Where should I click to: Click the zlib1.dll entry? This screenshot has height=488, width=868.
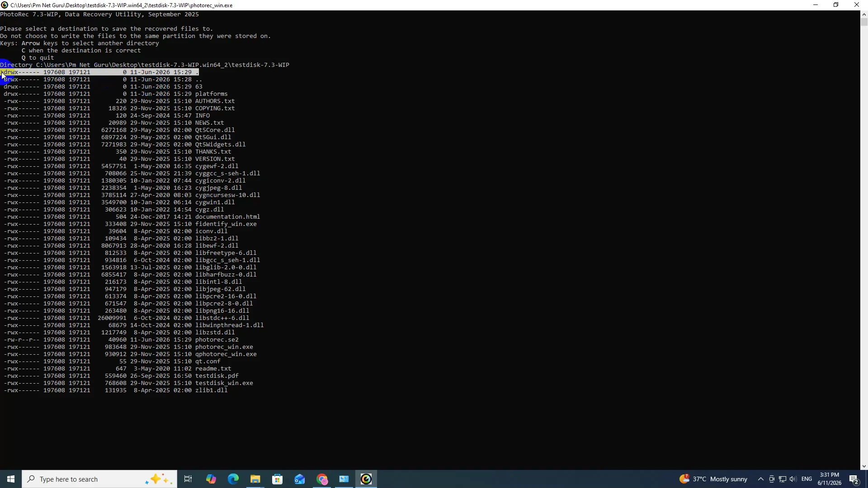116,390
